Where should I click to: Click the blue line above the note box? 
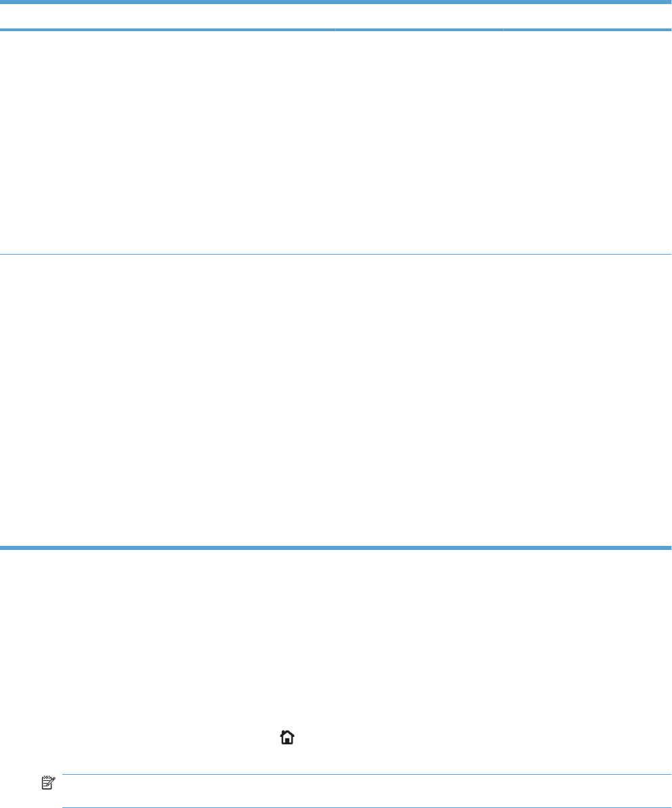tap(367, 774)
